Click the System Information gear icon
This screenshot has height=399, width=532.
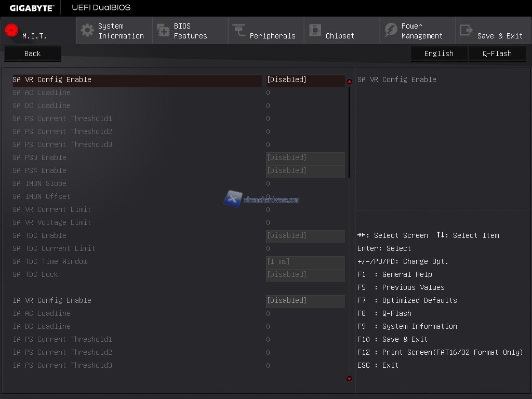[x=87, y=30]
